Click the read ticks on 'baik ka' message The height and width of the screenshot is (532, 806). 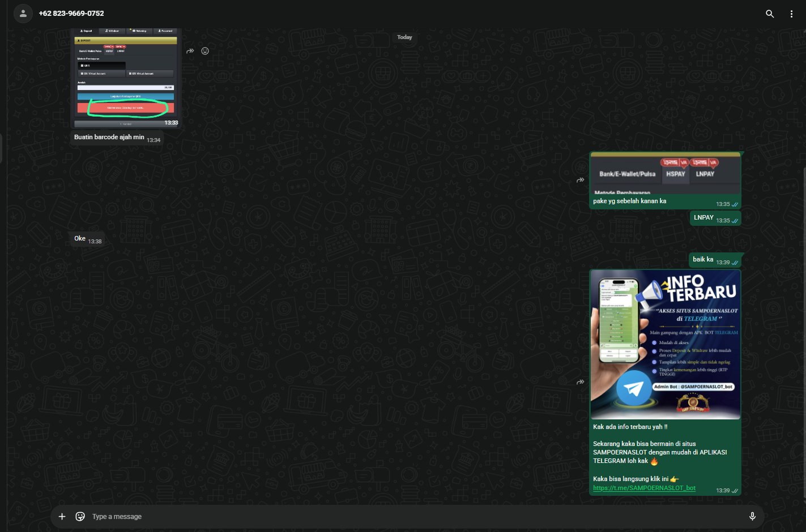pyautogui.click(x=735, y=263)
